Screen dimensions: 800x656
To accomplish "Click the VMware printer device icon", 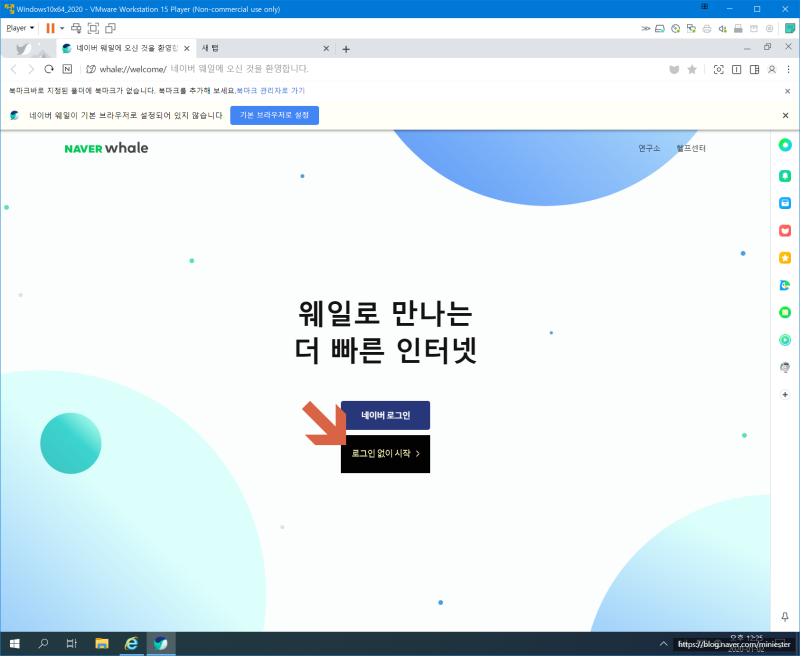I will [x=707, y=29].
